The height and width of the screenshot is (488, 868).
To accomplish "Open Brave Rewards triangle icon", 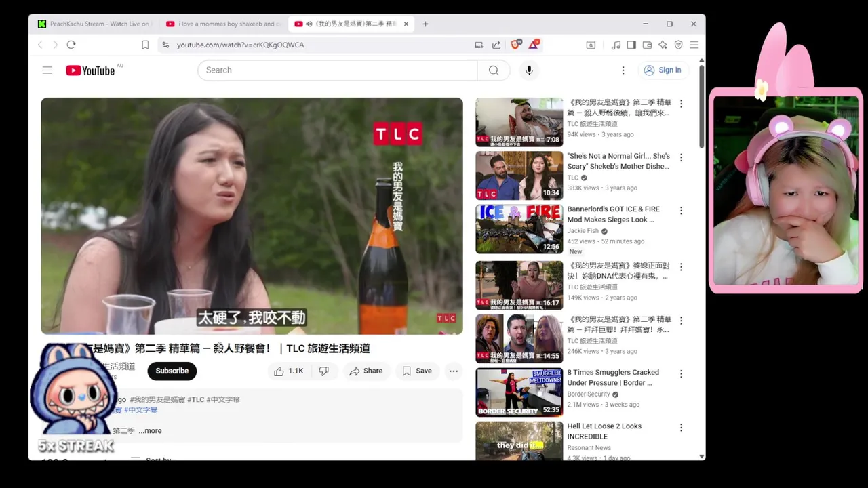I will [534, 45].
